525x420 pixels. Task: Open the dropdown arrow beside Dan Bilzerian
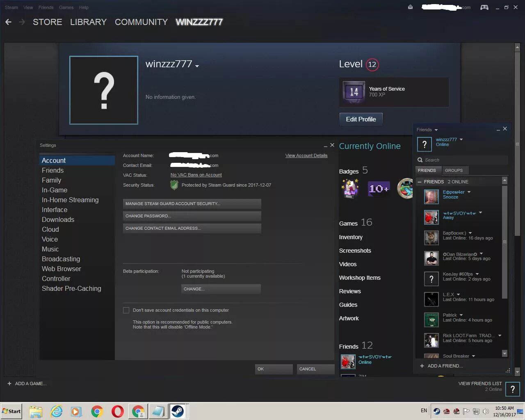(481, 253)
